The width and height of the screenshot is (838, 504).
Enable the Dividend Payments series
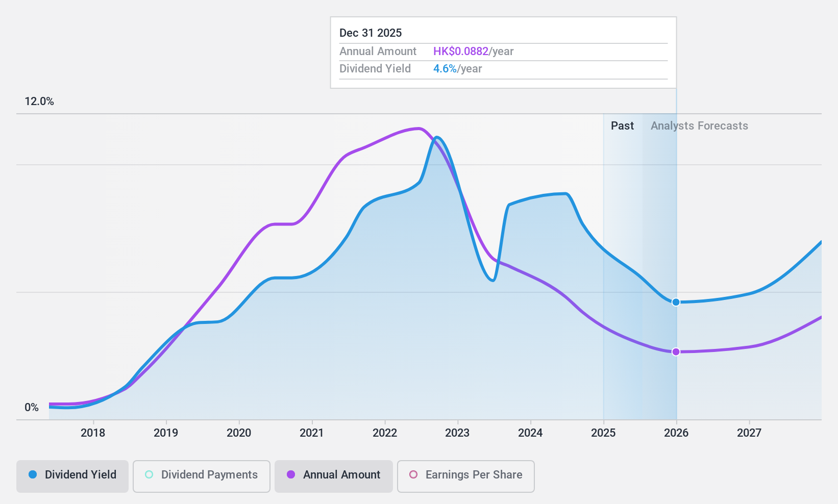pos(202,476)
